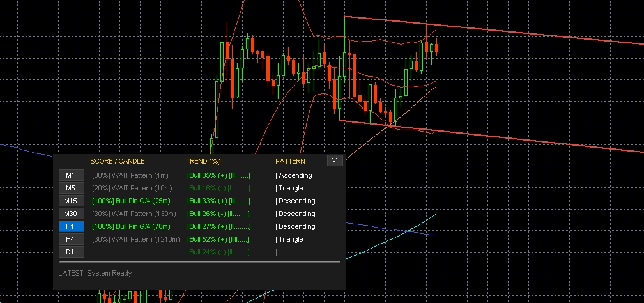Click the H4 Bull 52% trend reading

coord(217,239)
